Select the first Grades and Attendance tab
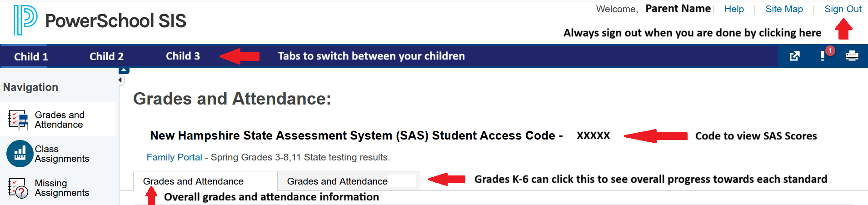868x205 pixels. pyautogui.click(x=193, y=181)
